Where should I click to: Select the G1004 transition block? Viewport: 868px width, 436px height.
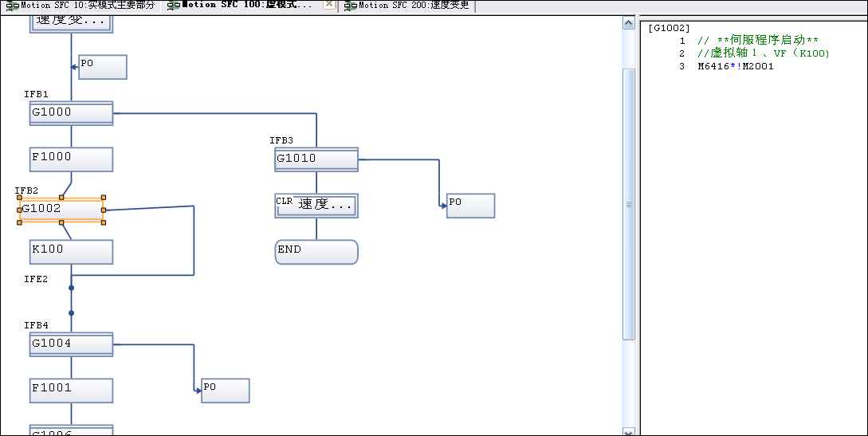[71, 344]
